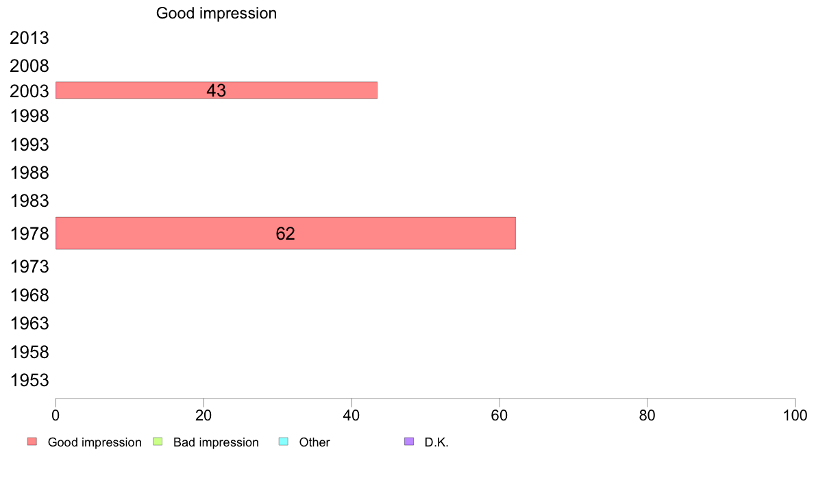Click the Bad impression legend text
Image resolution: width=814 pixels, height=504 pixels.
pyautogui.click(x=216, y=442)
